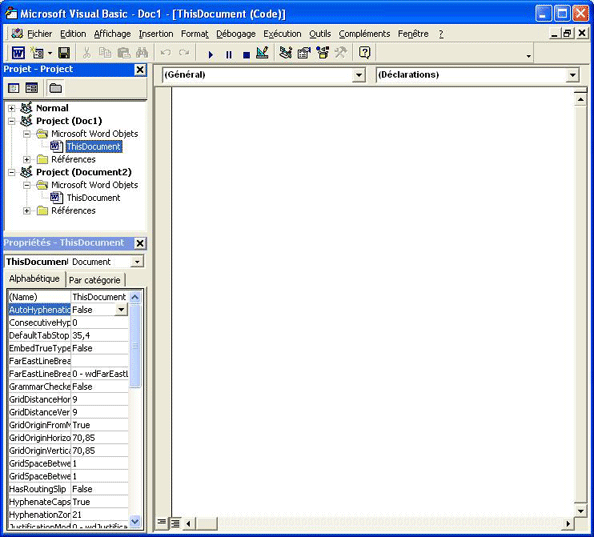Collapse Microsoft Word Objets under Project (Doc1)
Viewport: 594px width, 537px height.
(27, 134)
